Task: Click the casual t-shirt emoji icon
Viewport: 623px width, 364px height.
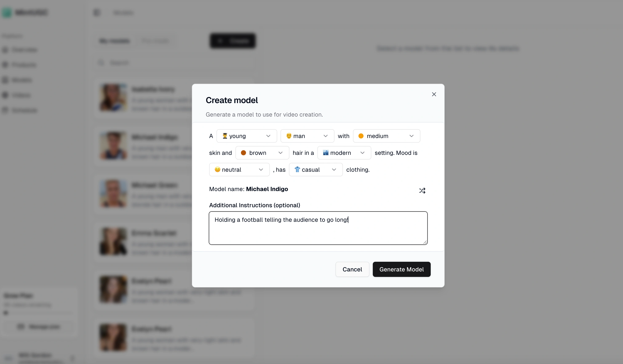Action: [x=297, y=169]
